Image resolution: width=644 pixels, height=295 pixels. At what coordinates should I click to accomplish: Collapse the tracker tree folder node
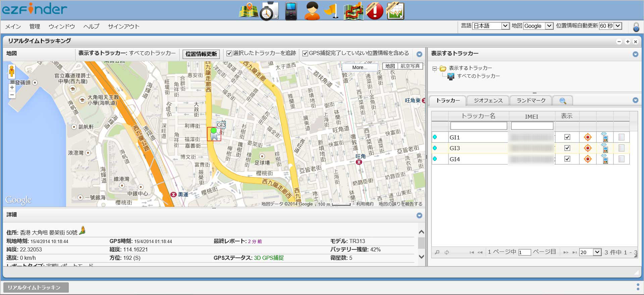pyautogui.click(x=435, y=68)
